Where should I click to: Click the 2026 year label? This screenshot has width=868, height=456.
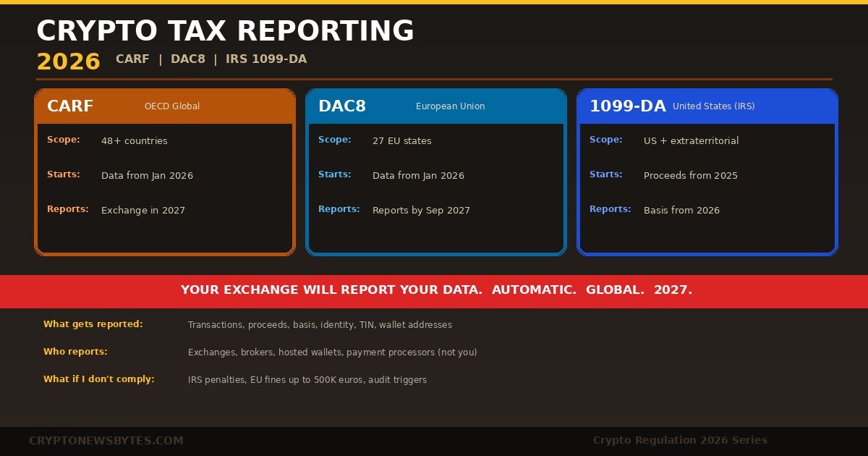coord(67,62)
